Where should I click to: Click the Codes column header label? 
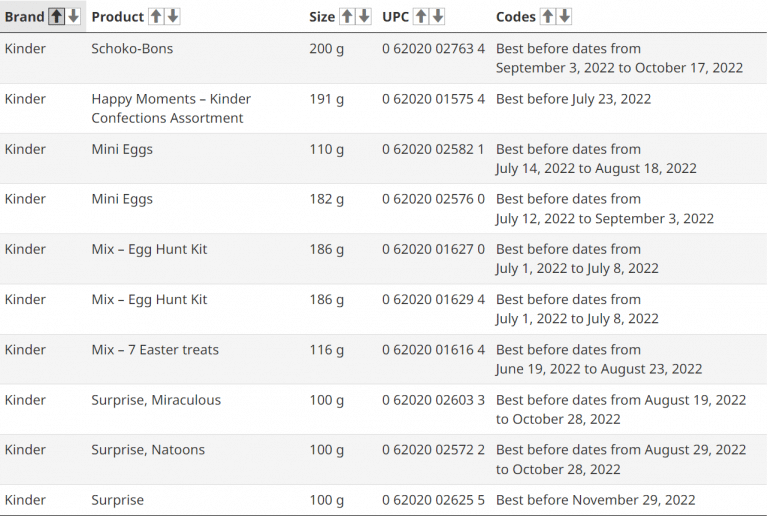[x=516, y=17]
